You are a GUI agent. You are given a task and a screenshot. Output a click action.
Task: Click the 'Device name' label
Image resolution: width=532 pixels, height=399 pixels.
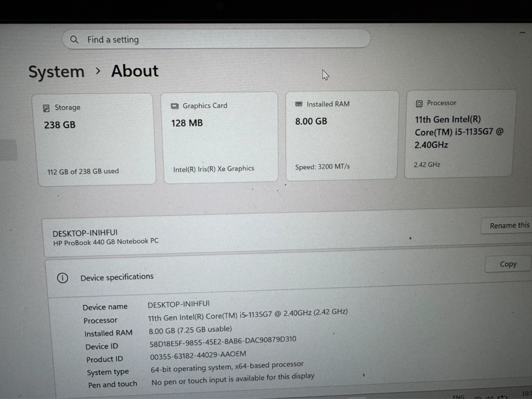105,307
